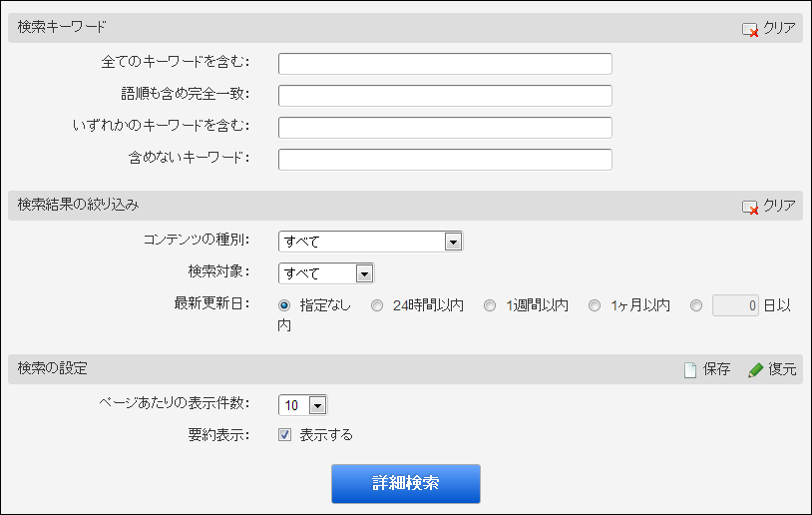Image resolution: width=812 pixels, height=515 pixels.
Task: Select the 24時間以内 radio button
Action: coord(377,305)
